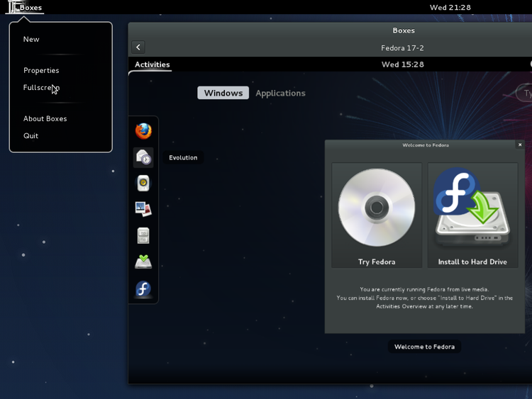Open Rhythmbox speaker icon in dock
This screenshot has width=532, height=399.
click(143, 183)
